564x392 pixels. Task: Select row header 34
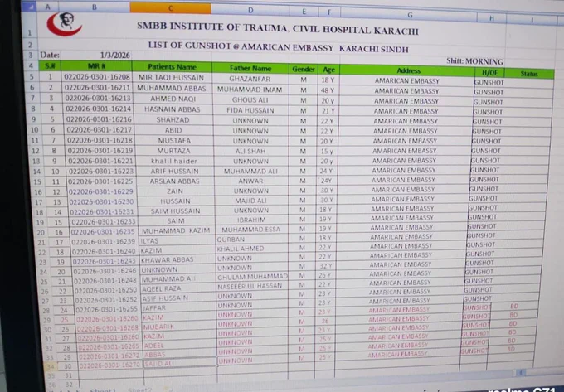pos(51,366)
